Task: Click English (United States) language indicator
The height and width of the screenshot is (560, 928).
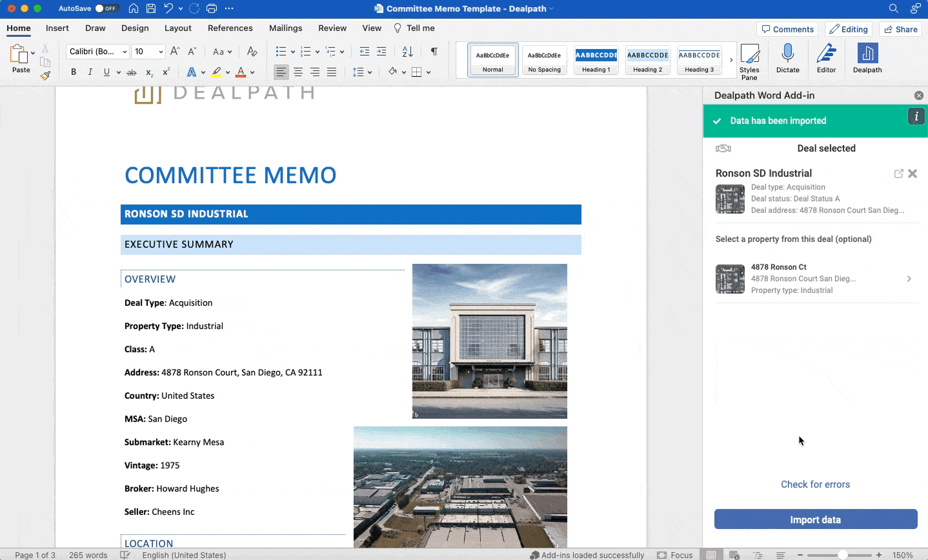Action: [184, 555]
